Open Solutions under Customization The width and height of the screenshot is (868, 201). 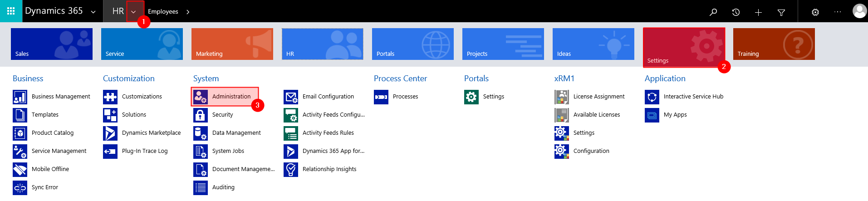pyautogui.click(x=134, y=115)
